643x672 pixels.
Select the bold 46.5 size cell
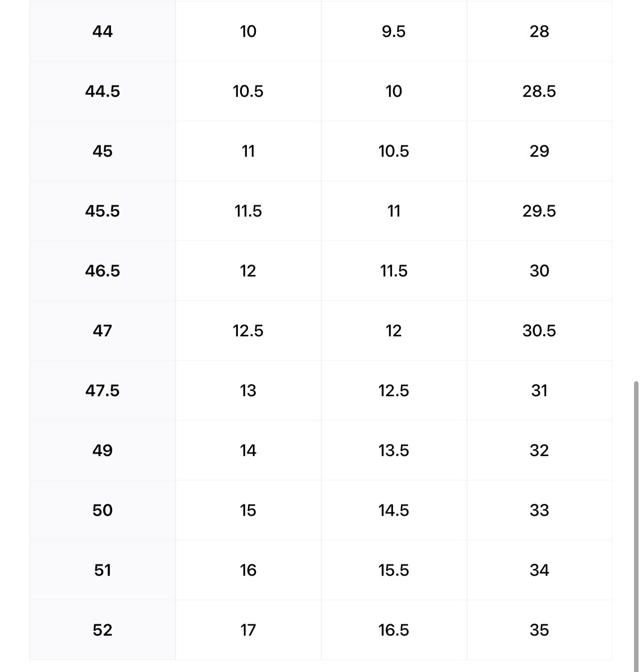coord(102,271)
